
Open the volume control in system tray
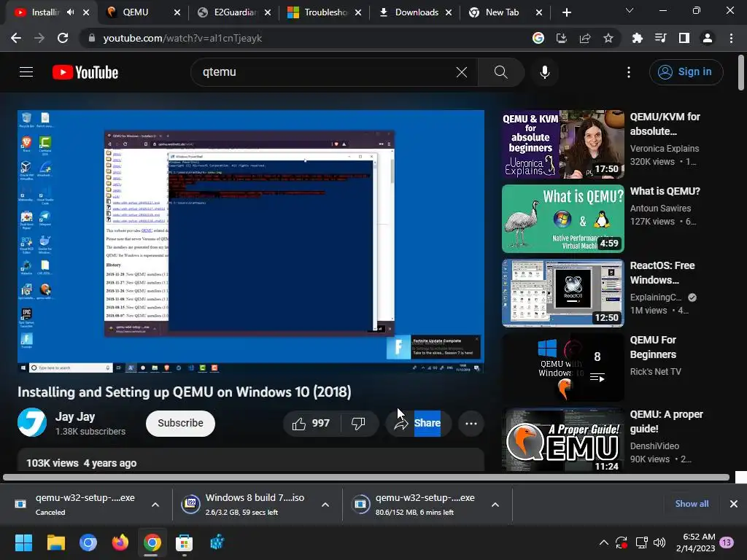(x=659, y=542)
